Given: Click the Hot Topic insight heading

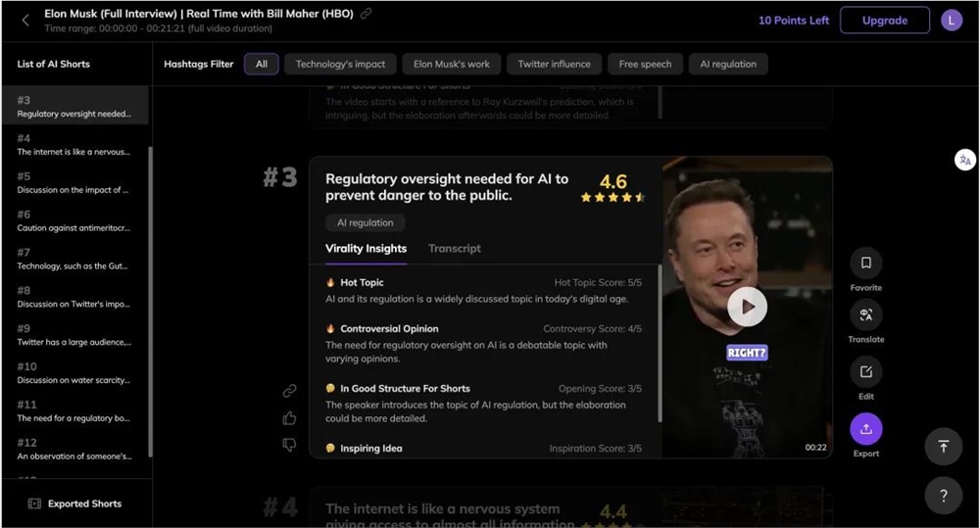Looking at the screenshot, I should (x=362, y=282).
